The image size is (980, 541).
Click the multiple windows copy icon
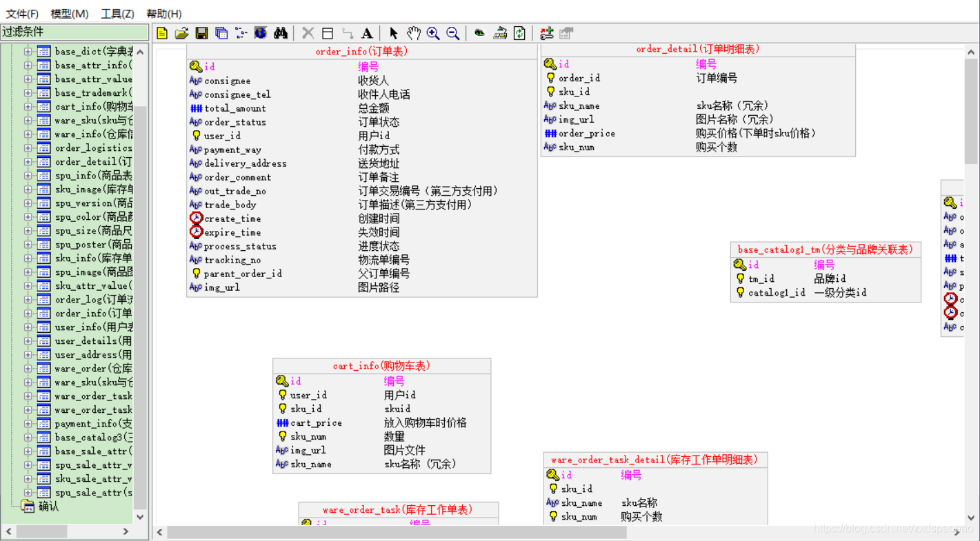pos(221,33)
